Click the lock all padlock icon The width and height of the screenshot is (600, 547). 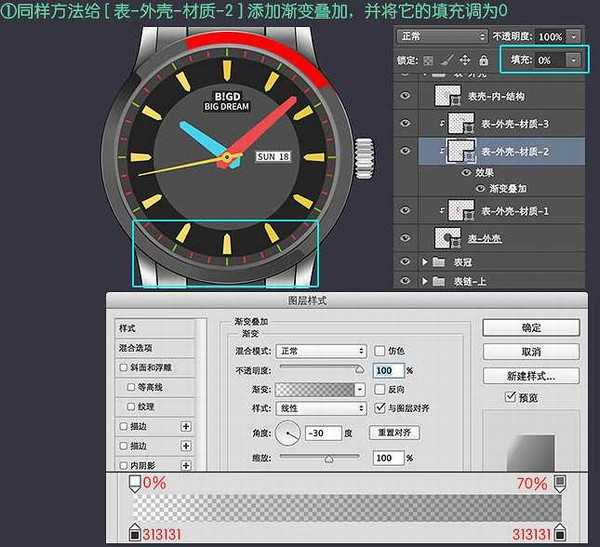click(484, 60)
